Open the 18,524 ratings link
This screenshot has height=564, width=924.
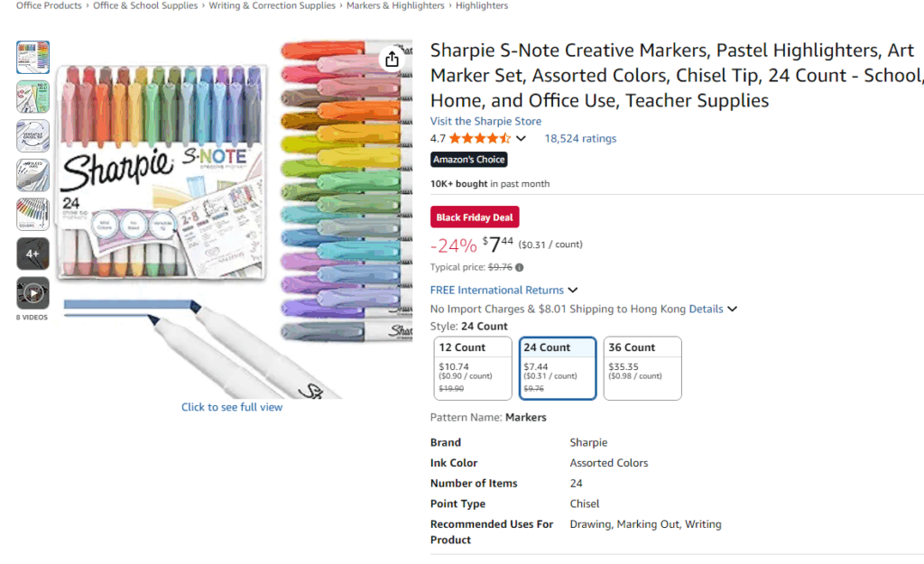pos(580,139)
